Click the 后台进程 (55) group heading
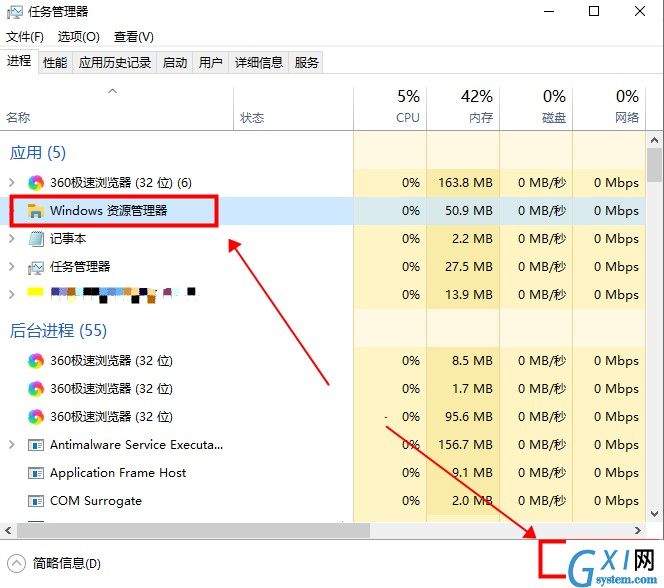 tap(58, 331)
